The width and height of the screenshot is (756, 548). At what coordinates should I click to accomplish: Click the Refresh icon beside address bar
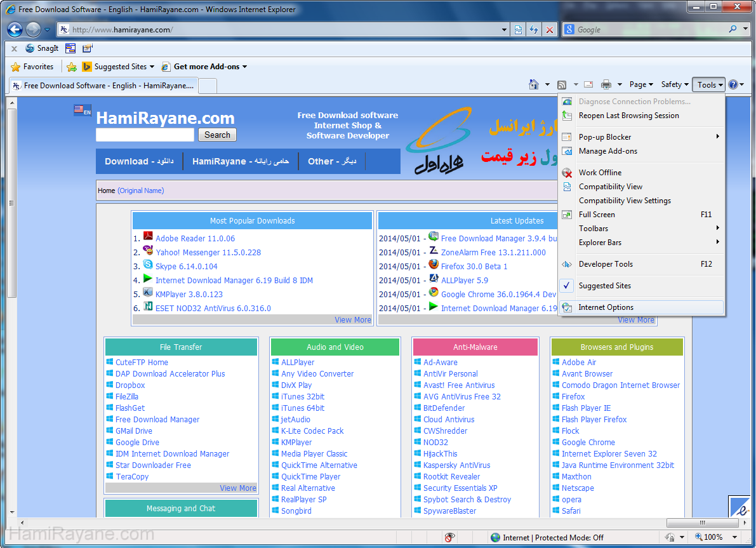(x=534, y=29)
